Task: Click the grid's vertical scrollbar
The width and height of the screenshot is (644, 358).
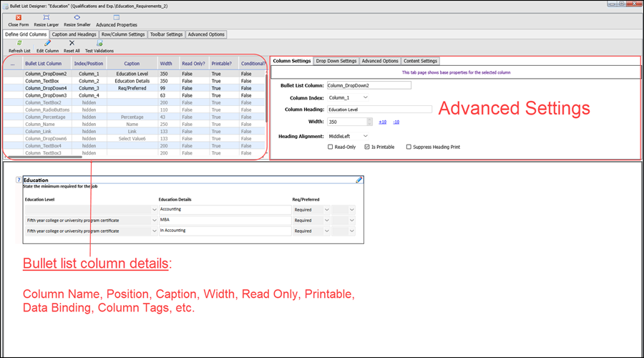Action: [267, 97]
